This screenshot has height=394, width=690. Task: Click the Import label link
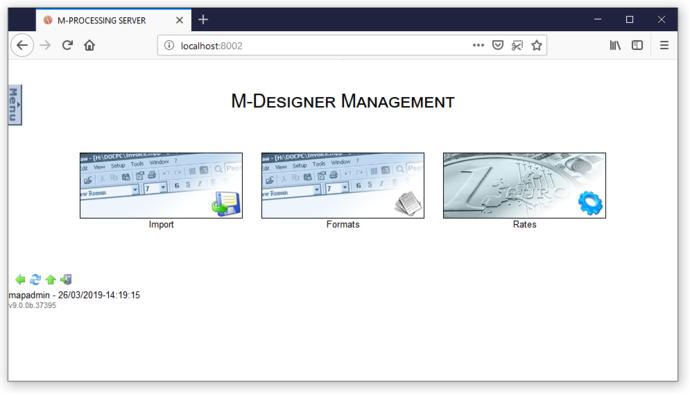[161, 225]
